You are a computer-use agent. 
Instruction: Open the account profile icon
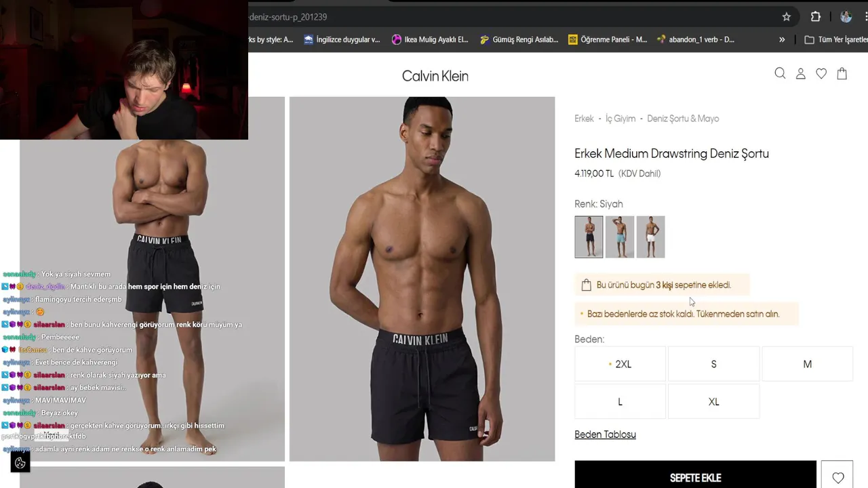click(801, 73)
